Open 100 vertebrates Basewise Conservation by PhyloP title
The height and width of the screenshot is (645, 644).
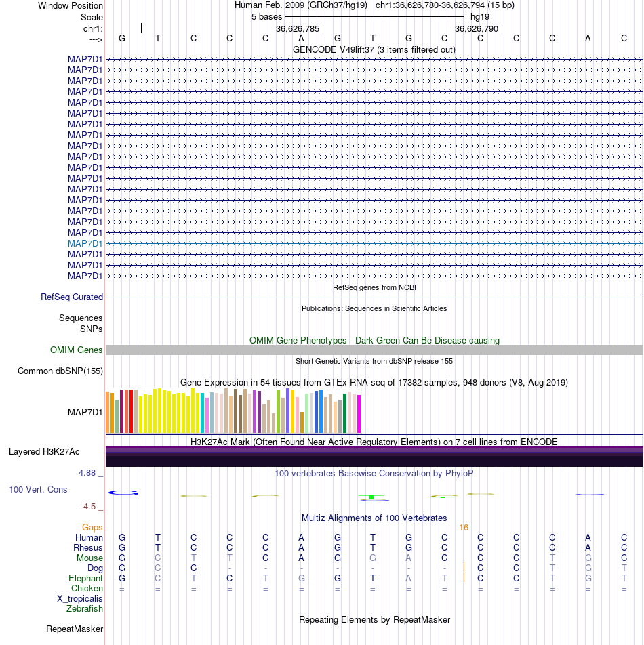click(374, 474)
